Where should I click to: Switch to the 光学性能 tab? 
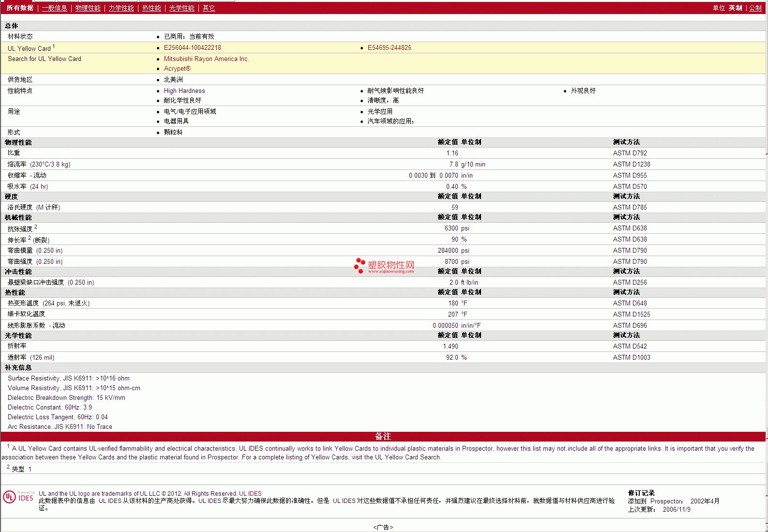point(182,8)
